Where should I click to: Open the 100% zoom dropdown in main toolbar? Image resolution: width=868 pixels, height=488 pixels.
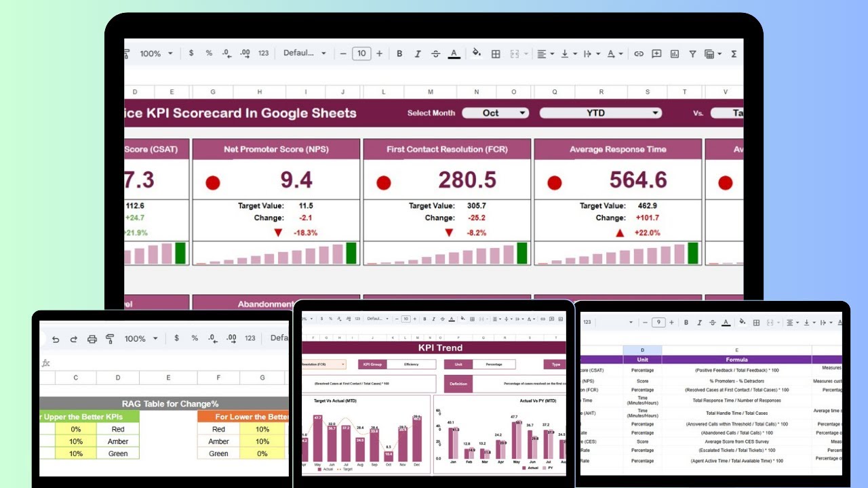pyautogui.click(x=156, y=54)
